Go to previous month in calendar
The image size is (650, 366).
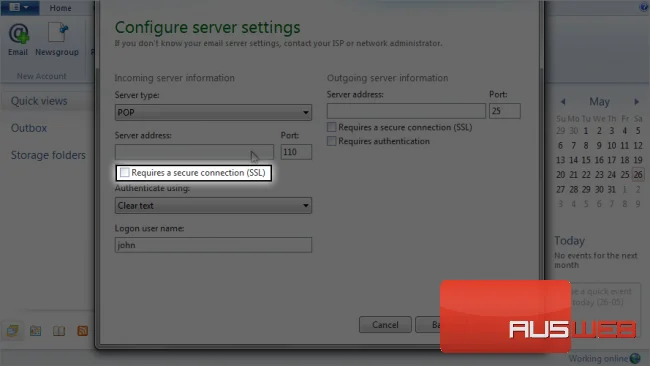(563, 102)
